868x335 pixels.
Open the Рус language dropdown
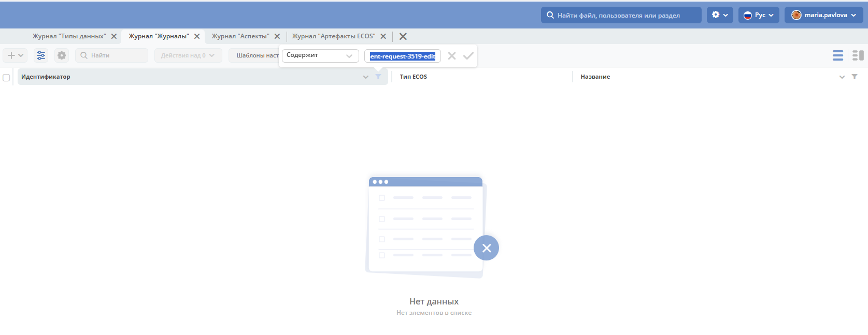[x=759, y=15]
